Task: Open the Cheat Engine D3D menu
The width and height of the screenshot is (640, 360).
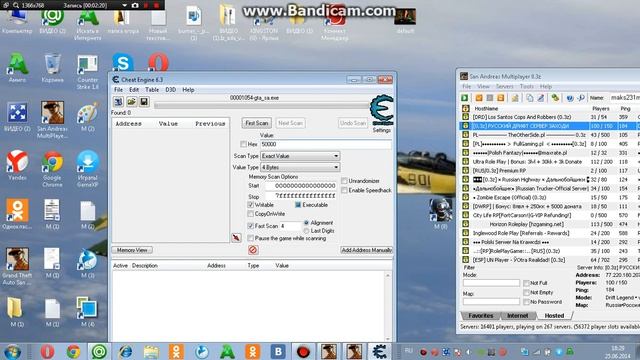Action: click(x=170, y=90)
